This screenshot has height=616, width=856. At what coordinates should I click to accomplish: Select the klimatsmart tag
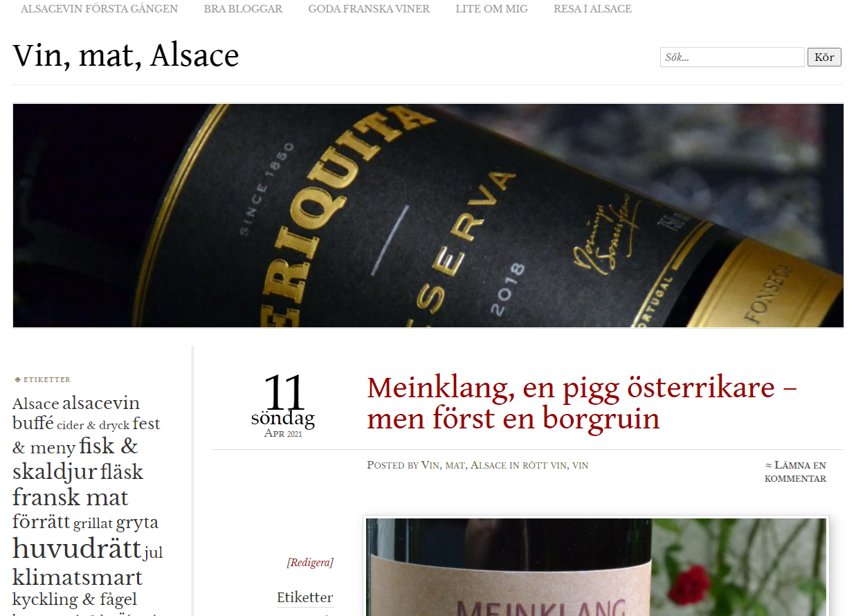(x=78, y=577)
